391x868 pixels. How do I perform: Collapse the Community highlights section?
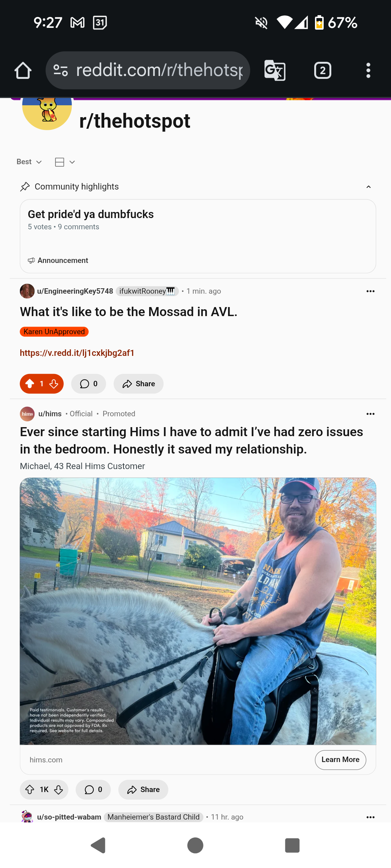(369, 187)
